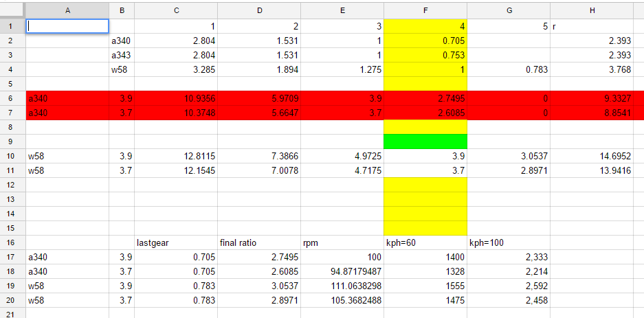The height and width of the screenshot is (318, 644).
Task: Click the 'r' header cell in column H
Action: pos(597,26)
